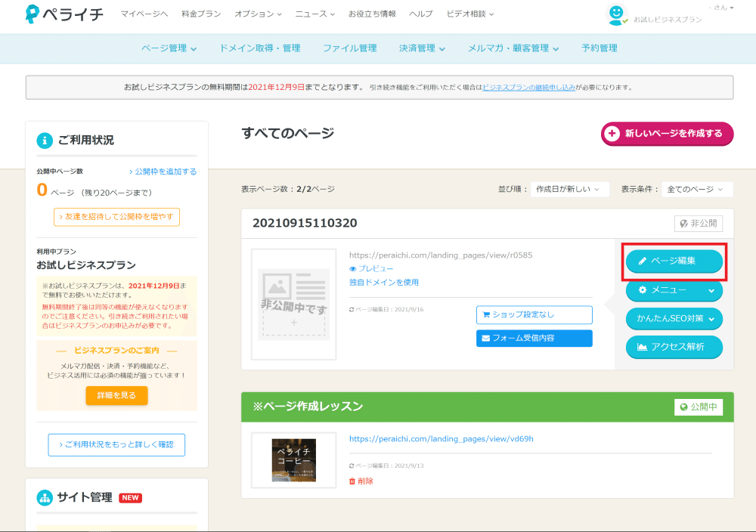Image resolution: width=756 pixels, height=532 pixels.
Task: Click the orange 詳細を見る button
Action: (x=116, y=396)
